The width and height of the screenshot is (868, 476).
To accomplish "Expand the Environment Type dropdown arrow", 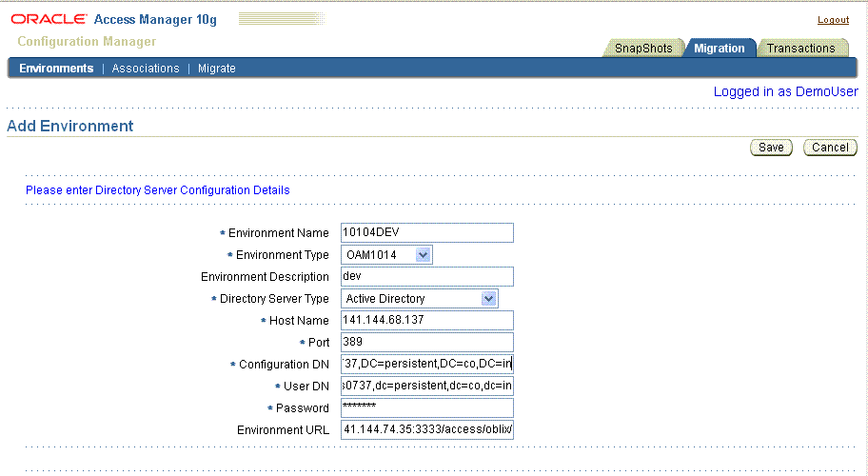I will click(x=423, y=255).
